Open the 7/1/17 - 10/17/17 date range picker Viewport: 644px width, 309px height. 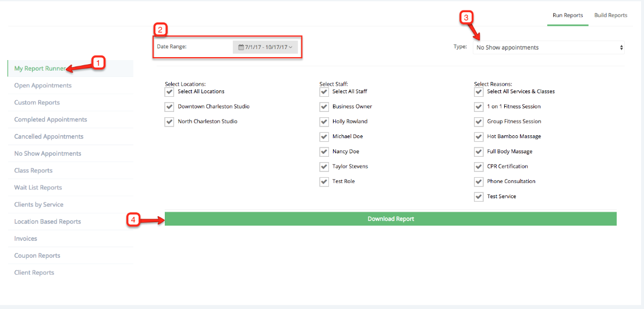(x=266, y=47)
